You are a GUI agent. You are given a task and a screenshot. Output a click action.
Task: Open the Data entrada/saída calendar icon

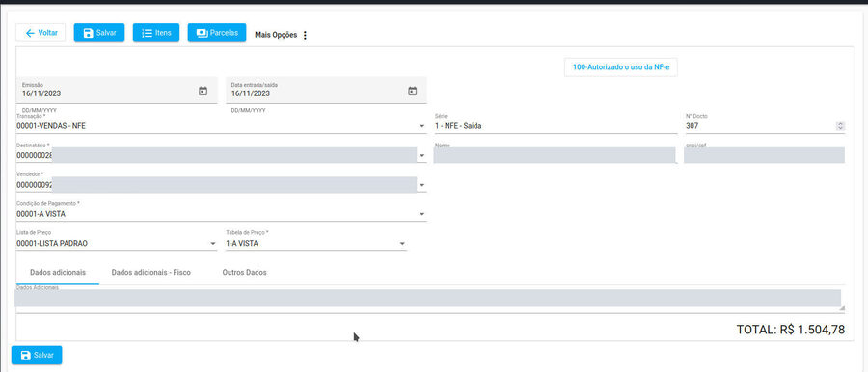pyautogui.click(x=412, y=92)
